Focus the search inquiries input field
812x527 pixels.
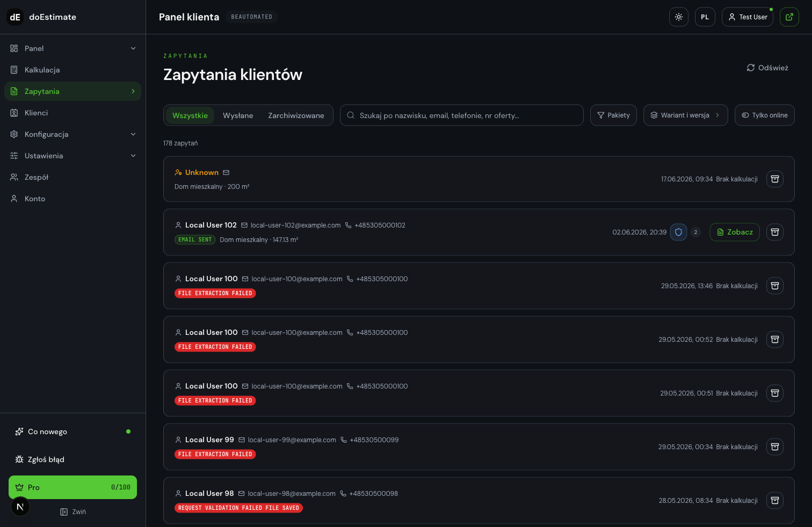tap(462, 115)
